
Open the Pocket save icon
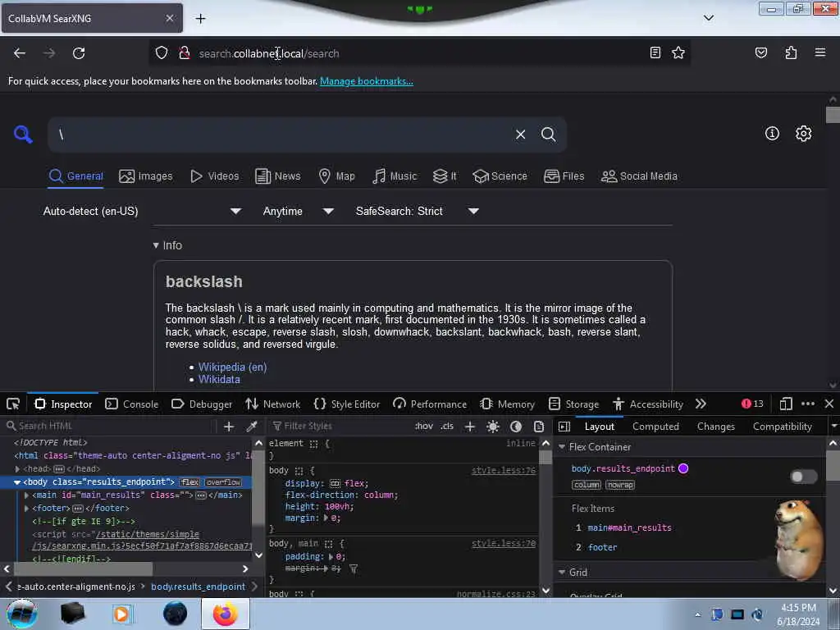click(760, 53)
